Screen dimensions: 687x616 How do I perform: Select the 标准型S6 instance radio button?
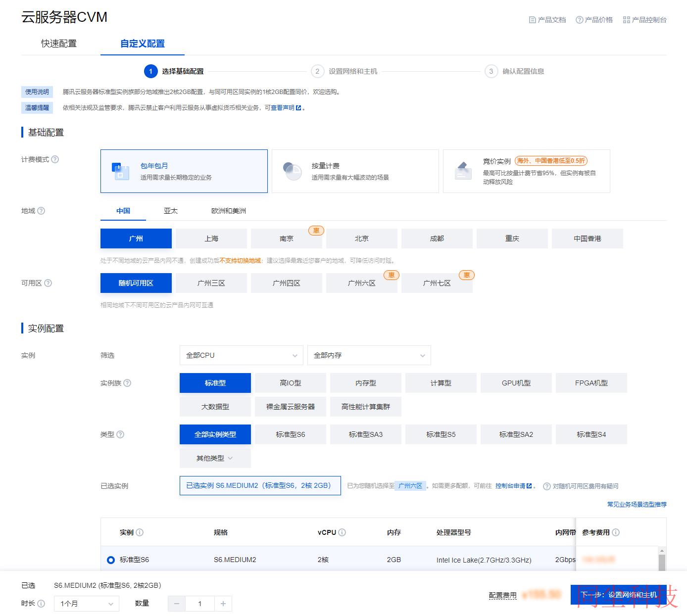coord(111,560)
